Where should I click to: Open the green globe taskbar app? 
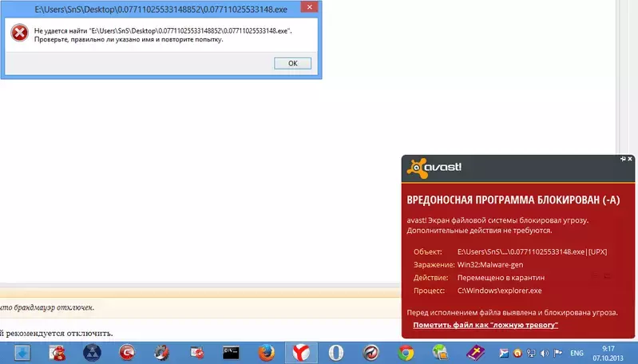click(x=440, y=353)
